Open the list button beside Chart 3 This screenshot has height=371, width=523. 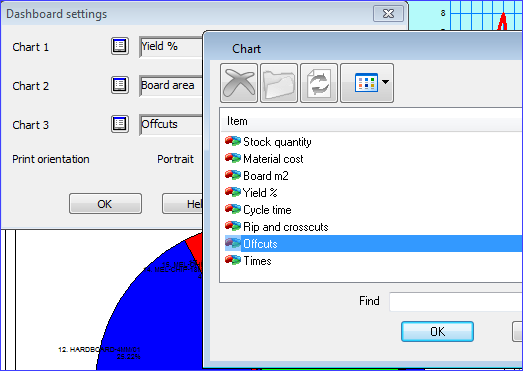tap(120, 124)
